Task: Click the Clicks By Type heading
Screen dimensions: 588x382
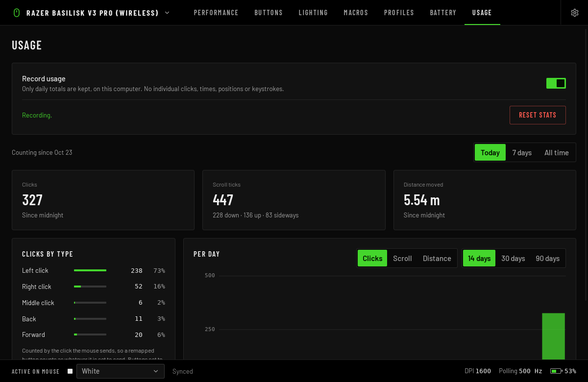Action: pyautogui.click(x=48, y=254)
